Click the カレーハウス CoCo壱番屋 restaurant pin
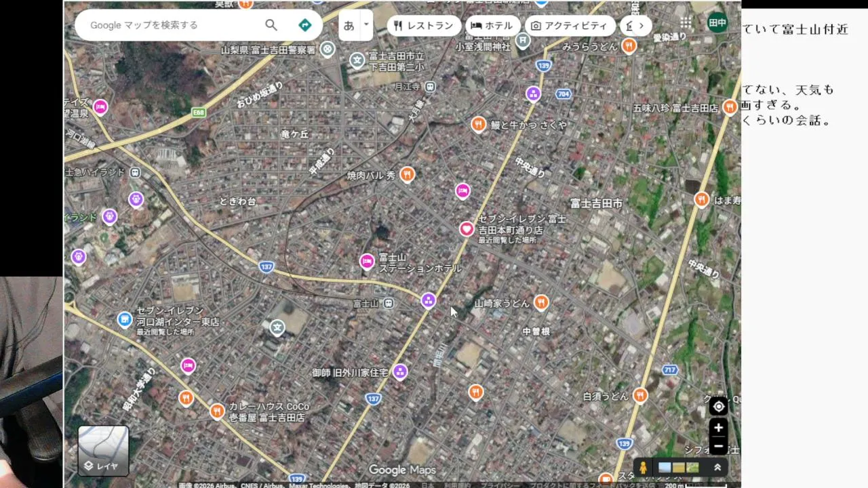This screenshot has height=488, width=868. click(217, 411)
